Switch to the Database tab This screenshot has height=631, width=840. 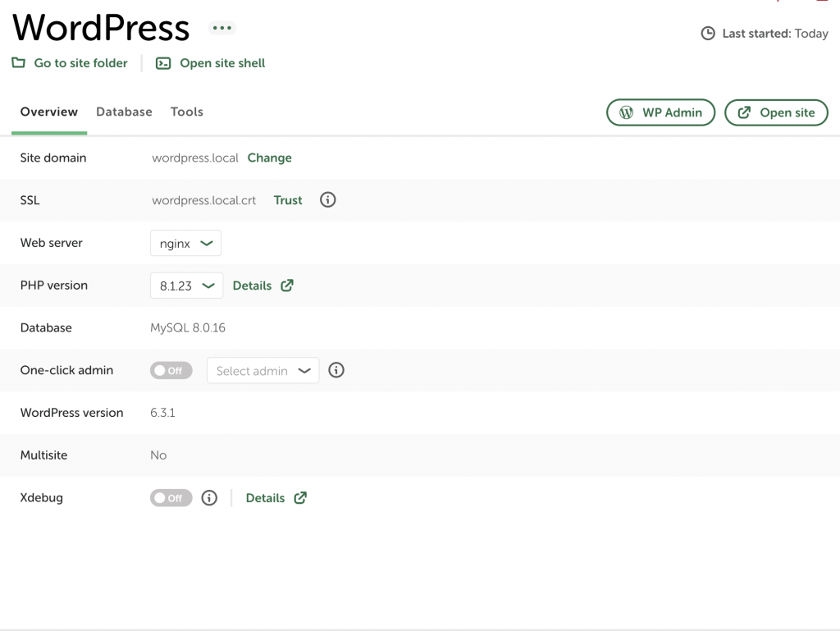pos(125,112)
